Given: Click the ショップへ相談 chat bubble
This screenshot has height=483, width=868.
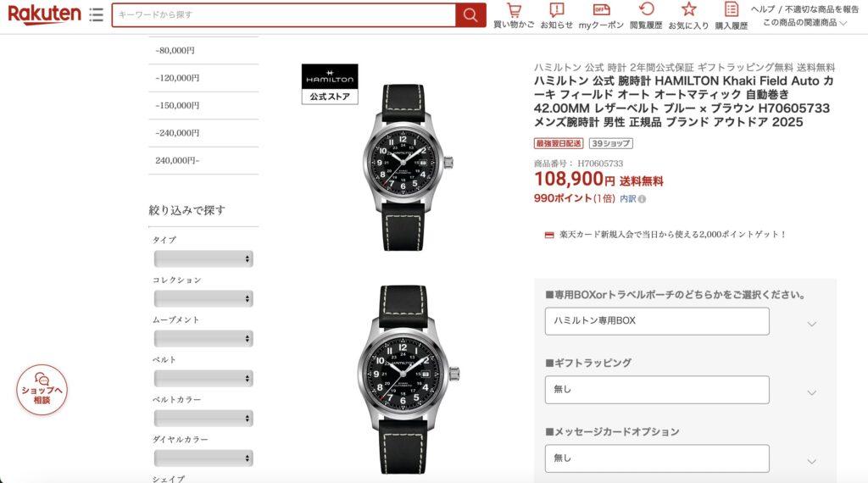Looking at the screenshot, I should (42, 390).
